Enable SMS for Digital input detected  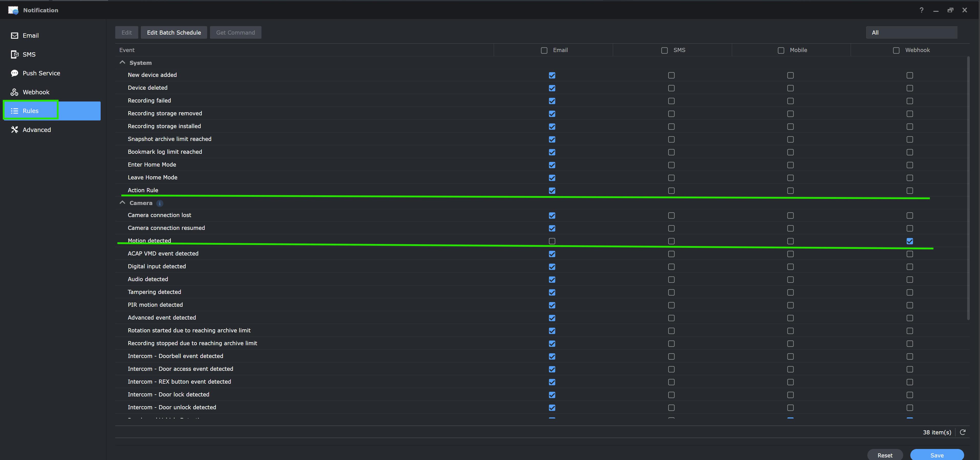point(671,267)
